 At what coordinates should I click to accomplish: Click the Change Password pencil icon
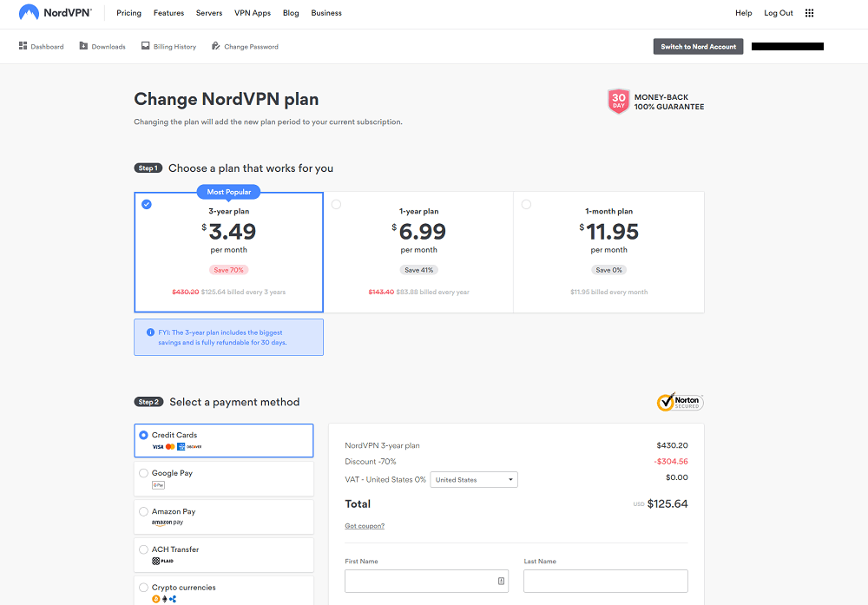pyautogui.click(x=215, y=46)
